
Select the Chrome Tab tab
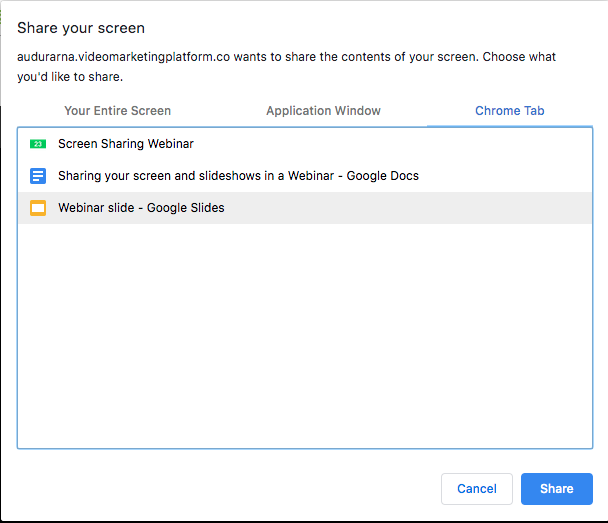(510, 111)
